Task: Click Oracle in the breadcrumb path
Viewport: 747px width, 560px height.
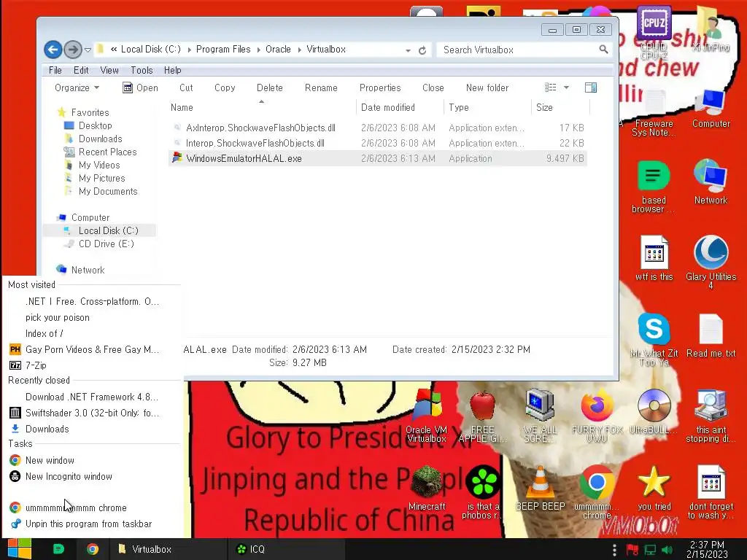Action: click(x=278, y=49)
